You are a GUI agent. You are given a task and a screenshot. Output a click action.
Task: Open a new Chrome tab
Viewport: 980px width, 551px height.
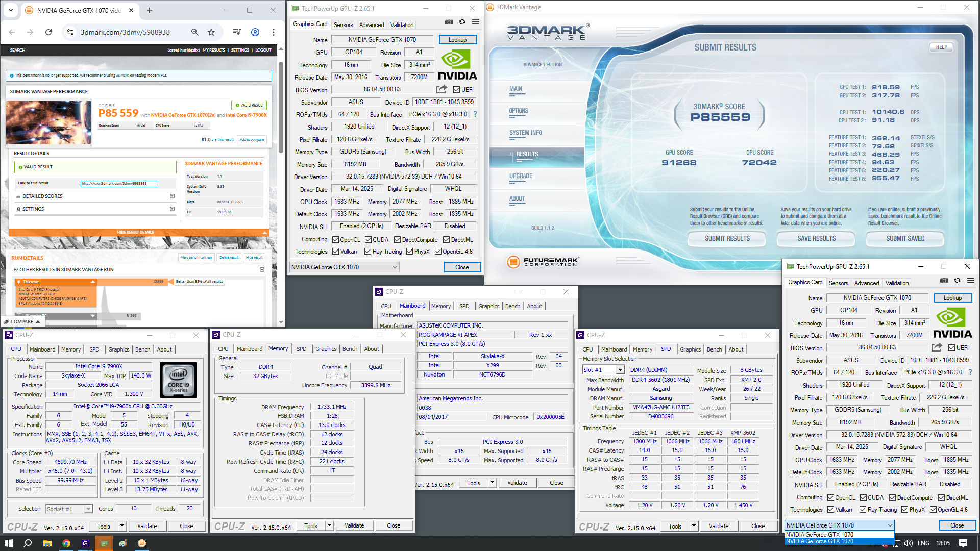[x=150, y=10]
